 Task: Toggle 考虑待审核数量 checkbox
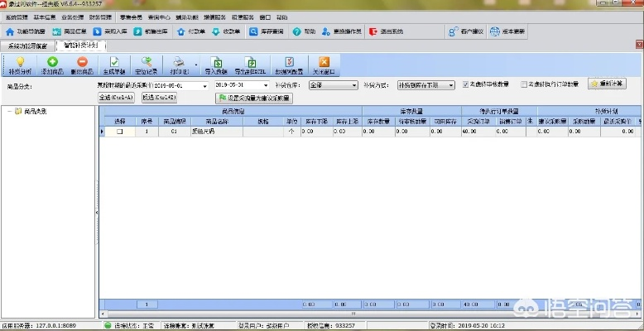[465, 84]
